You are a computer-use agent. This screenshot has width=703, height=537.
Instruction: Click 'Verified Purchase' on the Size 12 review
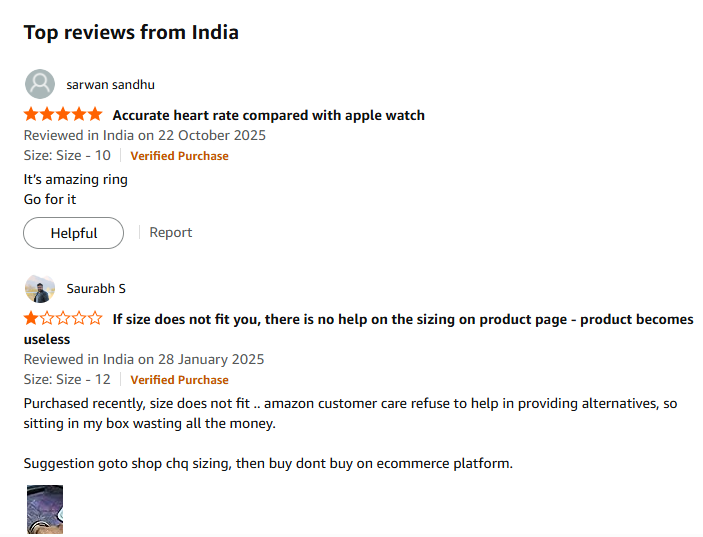coord(179,380)
